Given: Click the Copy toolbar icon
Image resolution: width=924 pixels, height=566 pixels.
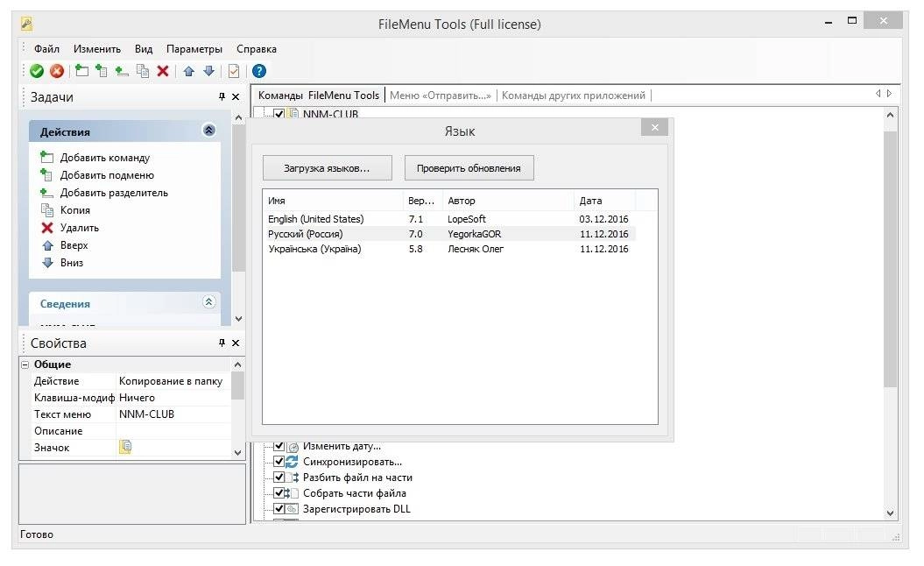Looking at the screenshot, I should (x=142, y=71).
